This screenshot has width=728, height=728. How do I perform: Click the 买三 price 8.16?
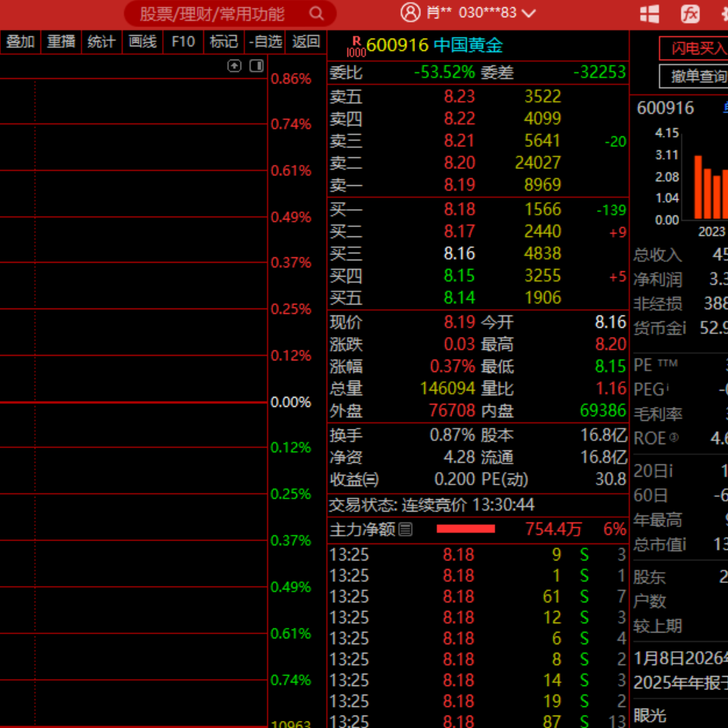[x=459, y=254]
